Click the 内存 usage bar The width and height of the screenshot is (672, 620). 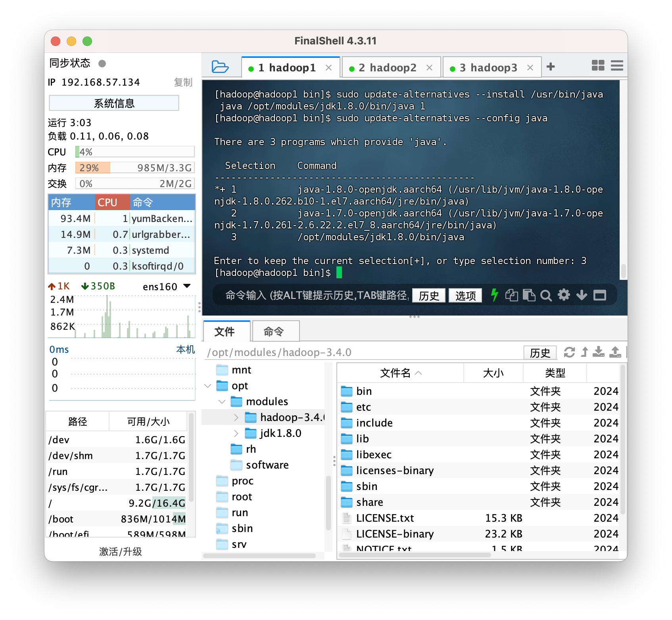tap(135, 168)
